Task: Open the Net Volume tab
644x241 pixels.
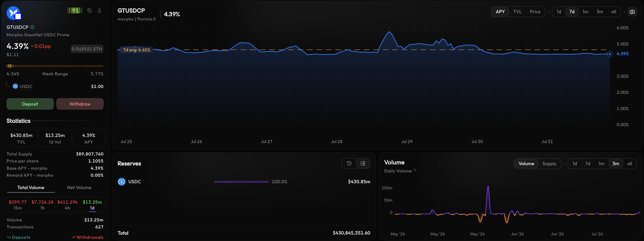Action: (79, 188)
